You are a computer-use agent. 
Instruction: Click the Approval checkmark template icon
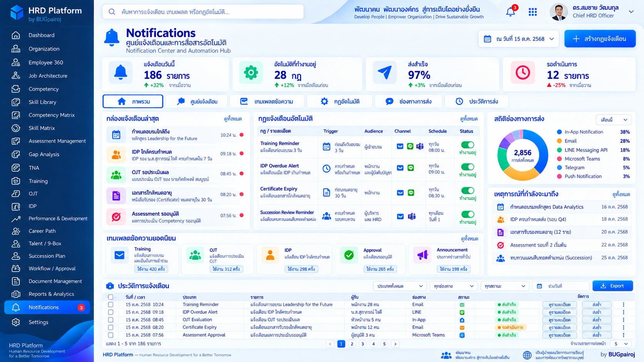tap(349, 255)
